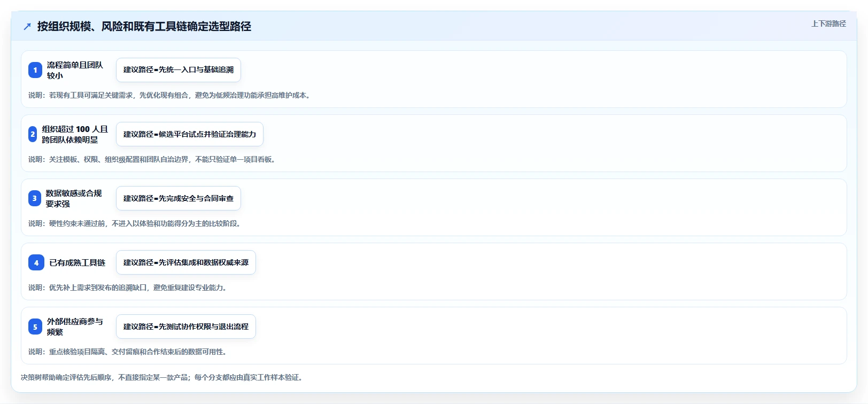Click condition text 数据敏感或合规要求强

pyautogui.click(x=74, y=198)
